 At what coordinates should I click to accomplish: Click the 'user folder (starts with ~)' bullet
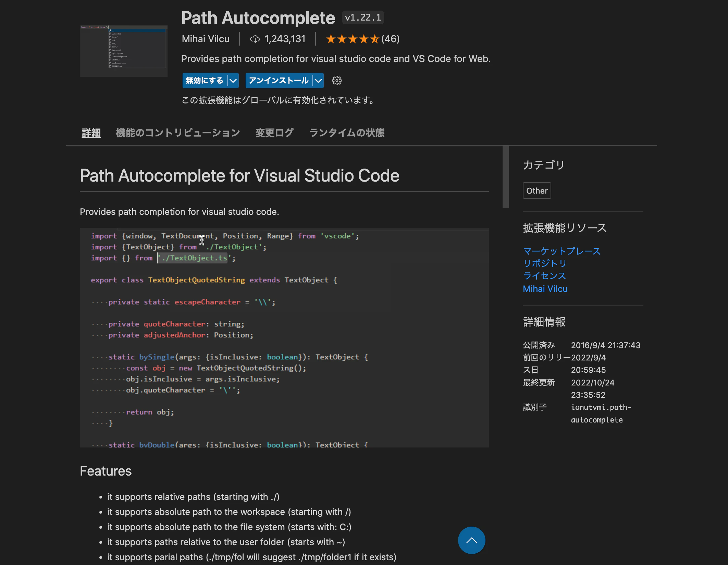[x=226, y=542]
